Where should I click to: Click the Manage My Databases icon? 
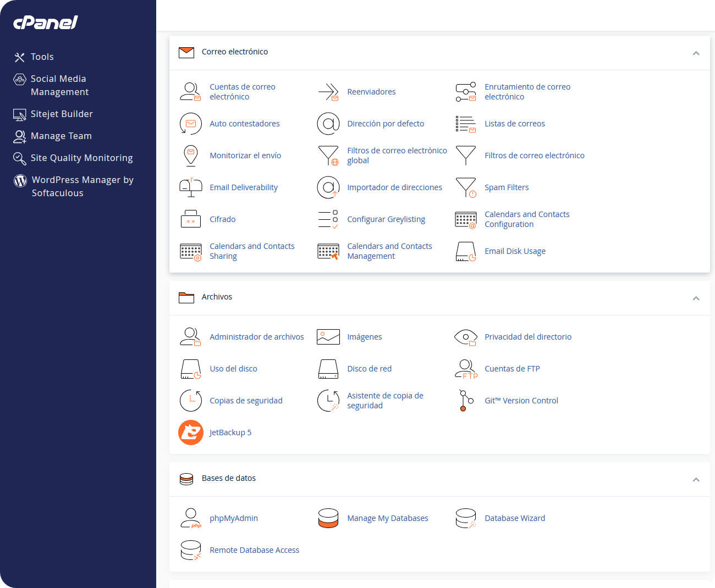(328, 518)
